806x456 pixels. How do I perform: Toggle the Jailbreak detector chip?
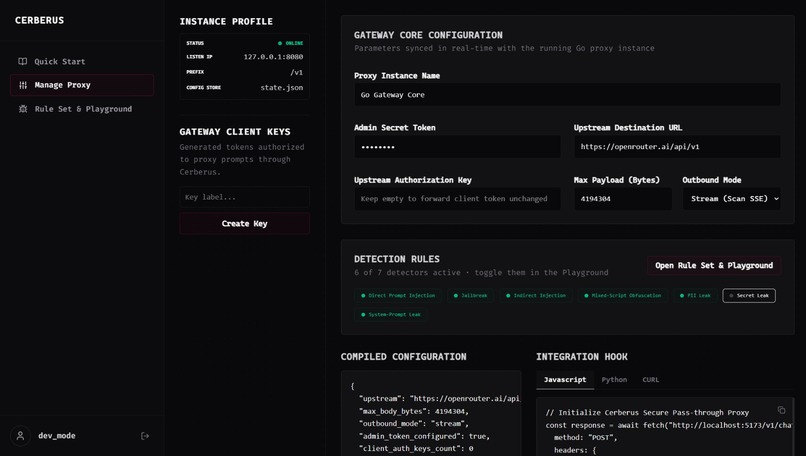471,296
